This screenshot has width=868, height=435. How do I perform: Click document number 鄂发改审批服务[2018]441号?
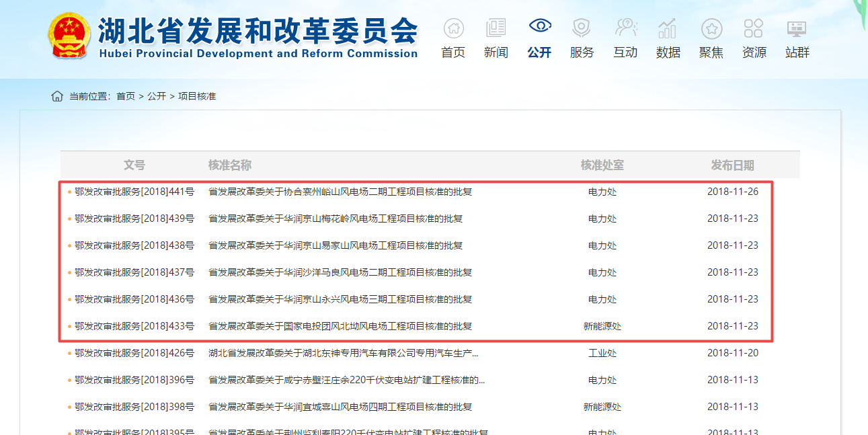(x=134, y=192)
